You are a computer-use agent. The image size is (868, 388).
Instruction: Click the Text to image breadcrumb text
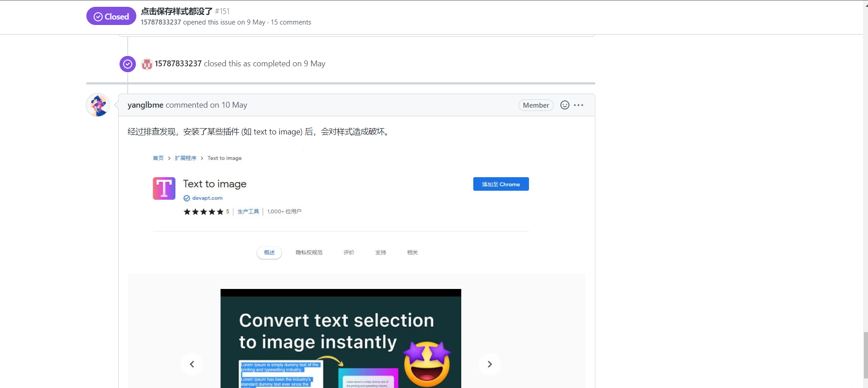224,158
